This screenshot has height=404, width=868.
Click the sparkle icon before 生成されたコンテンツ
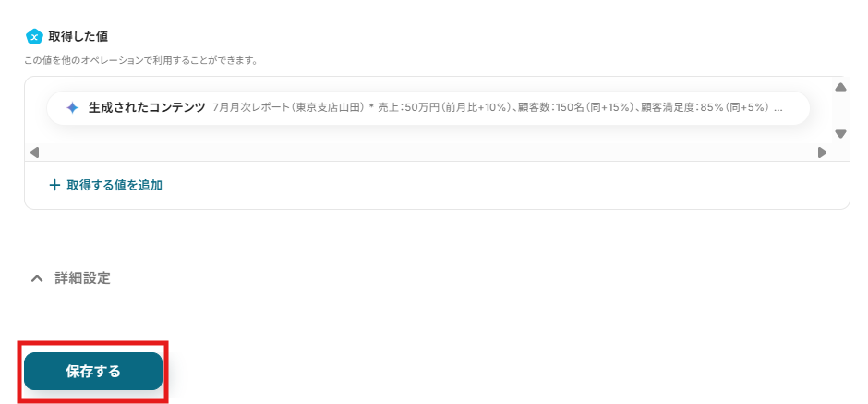pyautogui.click(x=73, y=107)
